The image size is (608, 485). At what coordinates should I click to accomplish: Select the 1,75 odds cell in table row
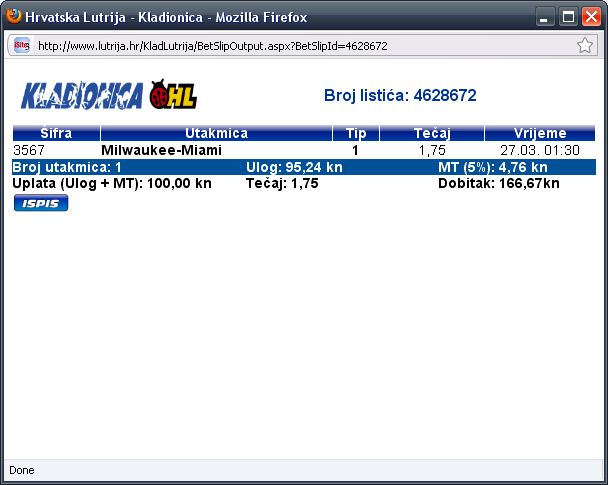(x=432, y=150)
